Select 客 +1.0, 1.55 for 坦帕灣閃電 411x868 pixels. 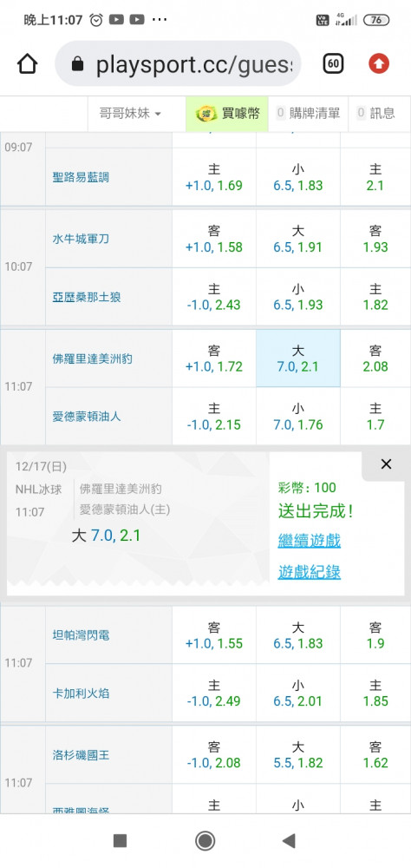tap(214, 635)
